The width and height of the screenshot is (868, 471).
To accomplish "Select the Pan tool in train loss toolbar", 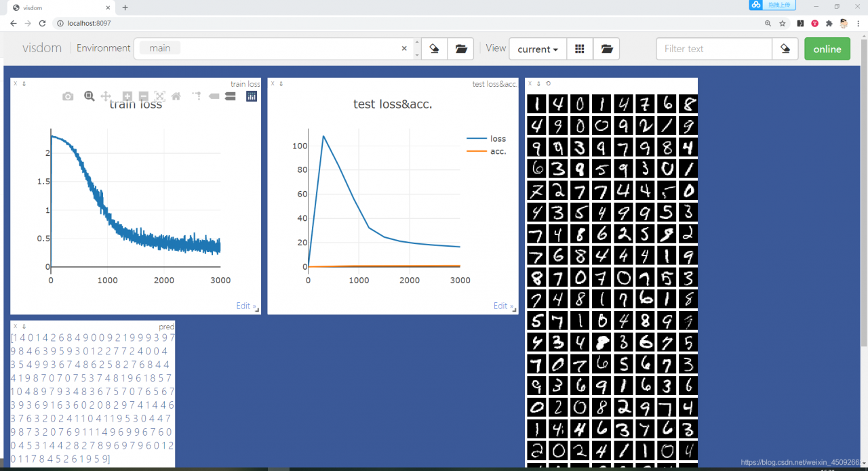I will (x=106, y=97).
